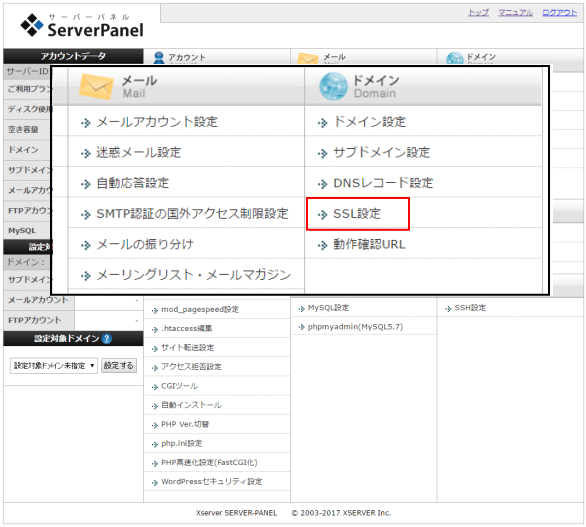Click the アカウントデータ sidebar header
The image size is (586, 527).
click(73, 56)
